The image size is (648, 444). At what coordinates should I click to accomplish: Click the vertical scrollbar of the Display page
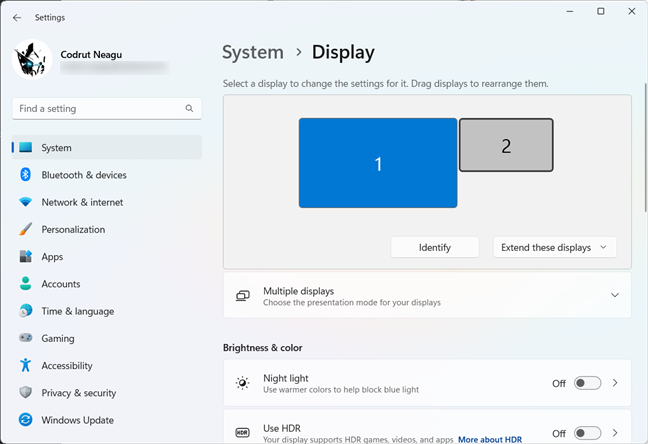point(645,148)
